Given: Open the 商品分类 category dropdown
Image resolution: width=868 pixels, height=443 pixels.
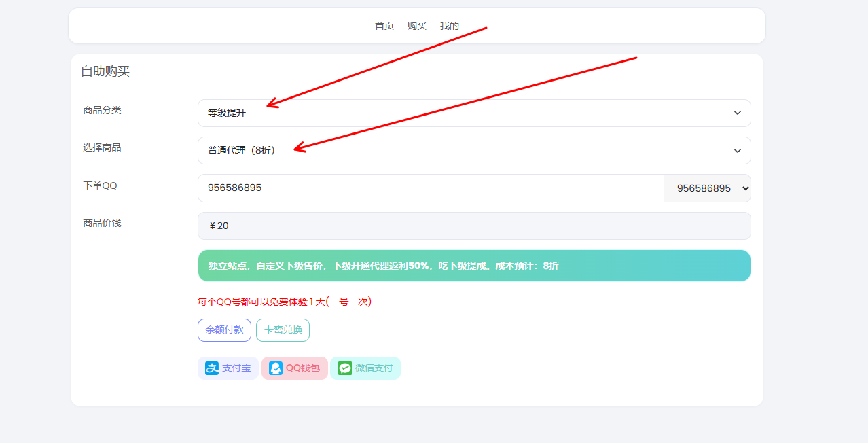Looking at the screenshot, I should [474, 113].
